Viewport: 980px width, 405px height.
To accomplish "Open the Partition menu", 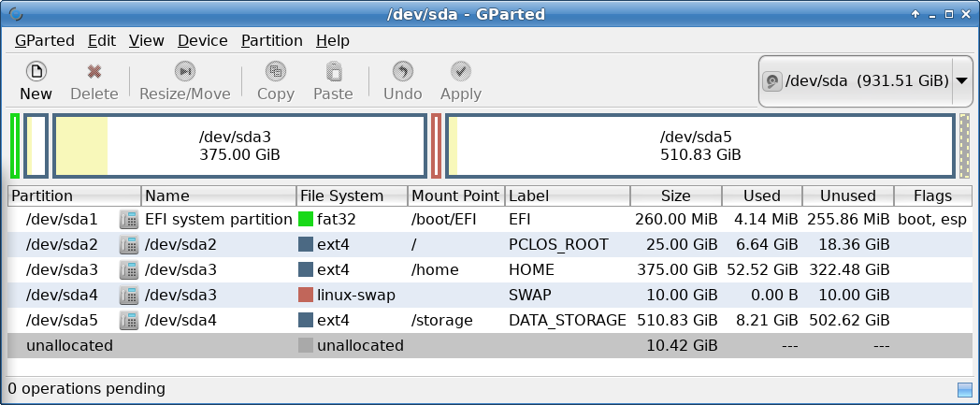I will click(272, 40).
